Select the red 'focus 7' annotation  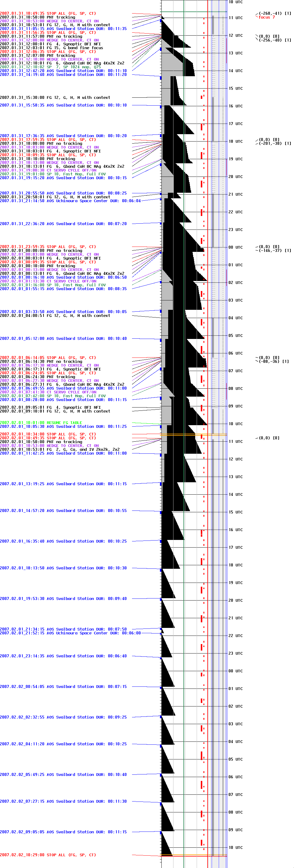point(266,17)
